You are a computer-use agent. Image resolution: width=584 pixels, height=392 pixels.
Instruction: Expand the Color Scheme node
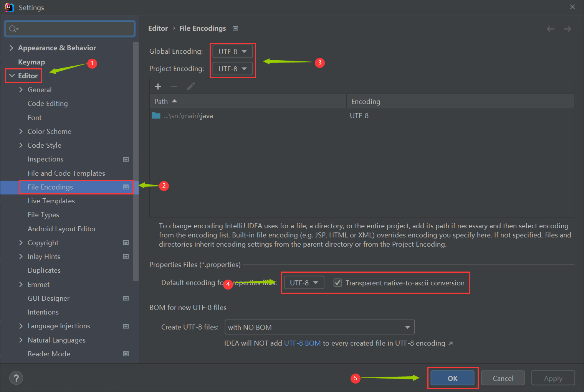pyautogui.click(x=21, y=132)
